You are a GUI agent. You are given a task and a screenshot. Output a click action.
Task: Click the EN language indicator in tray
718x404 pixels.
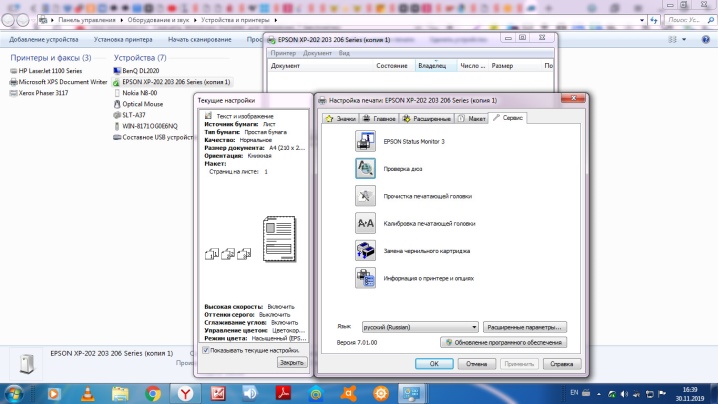pyautogui.click(x=574, y=393)
